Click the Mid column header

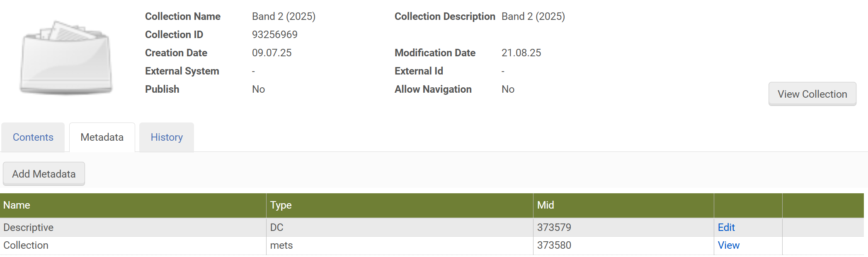[546, 205]
